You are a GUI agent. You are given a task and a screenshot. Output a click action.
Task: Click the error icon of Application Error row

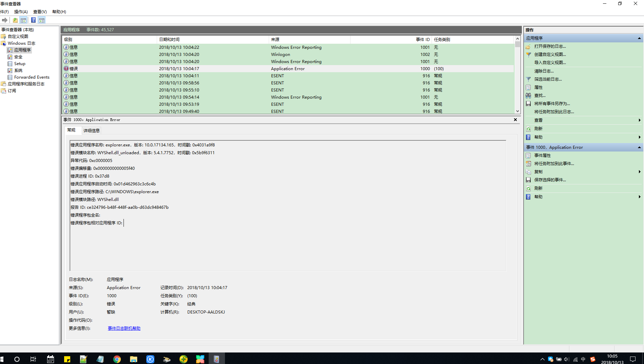click(x=66, y=69)
